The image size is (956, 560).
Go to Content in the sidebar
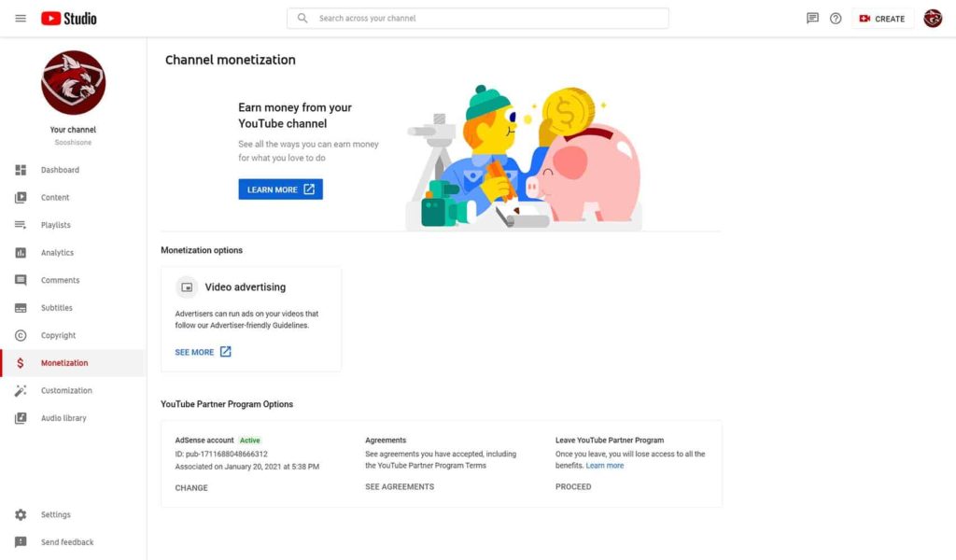(x=55, y=198)
